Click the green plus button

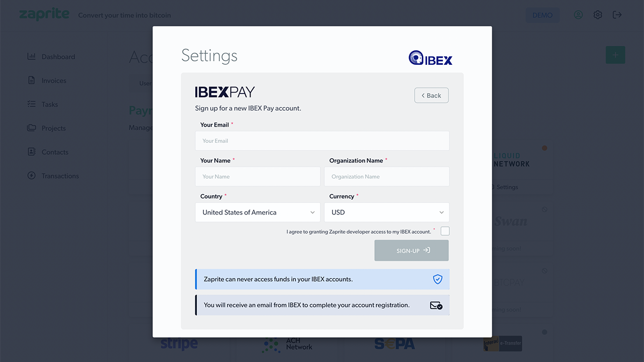click(615, 55)
